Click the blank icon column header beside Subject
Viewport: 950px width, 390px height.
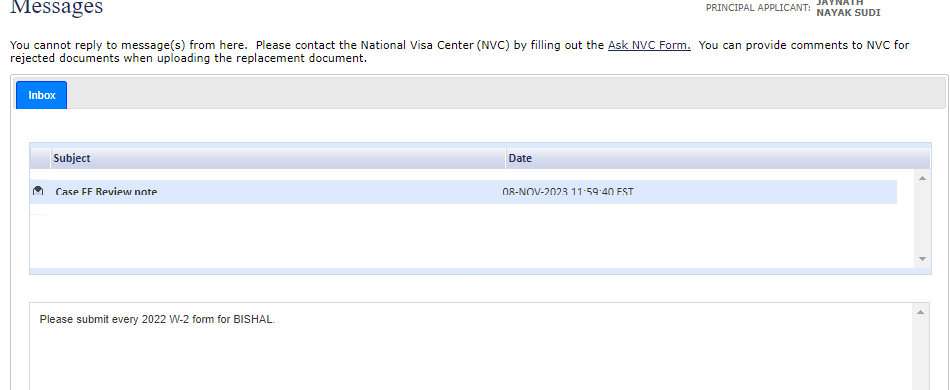(x=41, y=159)
